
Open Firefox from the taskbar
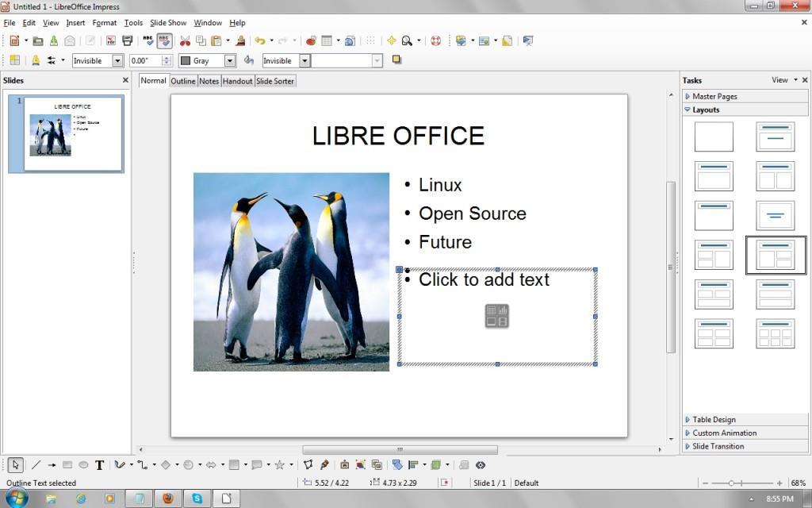click(168, 498)
